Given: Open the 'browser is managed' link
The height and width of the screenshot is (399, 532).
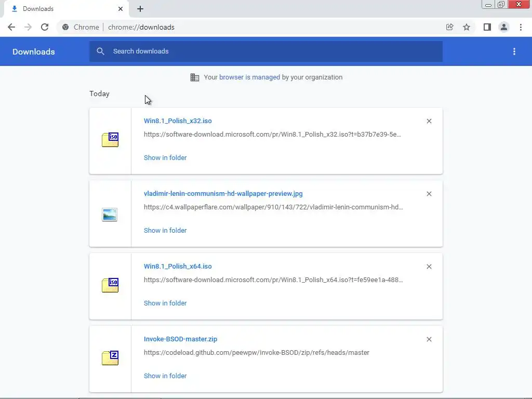Looking at the screenshot, I should [249, 77].
